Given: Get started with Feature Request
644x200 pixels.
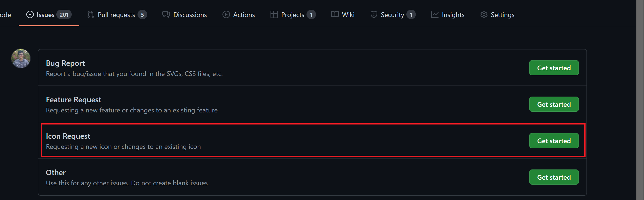Looking at the screenshot, I should point(554,104).
